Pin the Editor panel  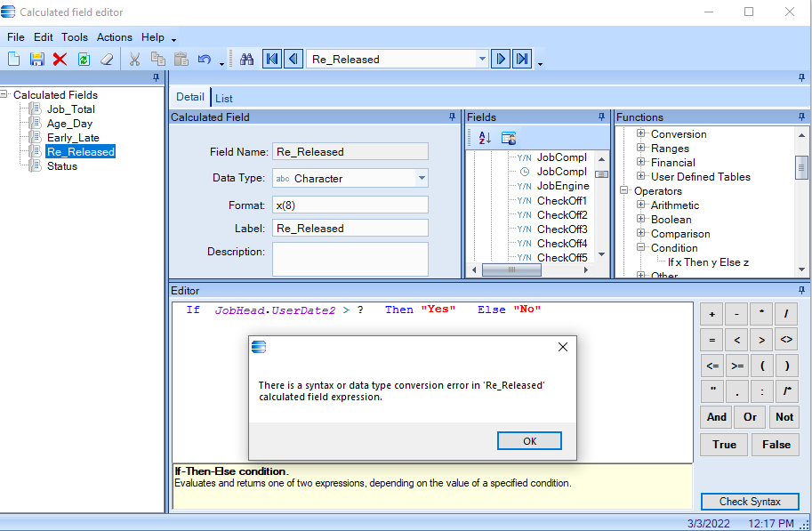tap(801, 290)
